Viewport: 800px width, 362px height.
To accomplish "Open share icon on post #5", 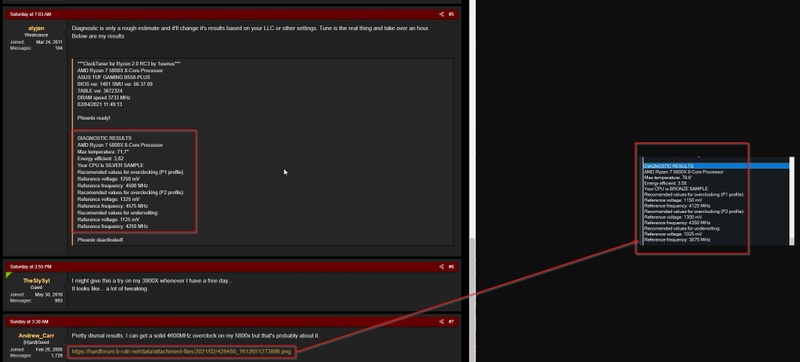I will tap(441, 14).
